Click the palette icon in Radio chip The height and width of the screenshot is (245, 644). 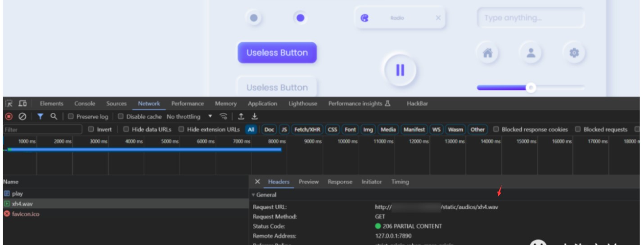click(365, 18)
